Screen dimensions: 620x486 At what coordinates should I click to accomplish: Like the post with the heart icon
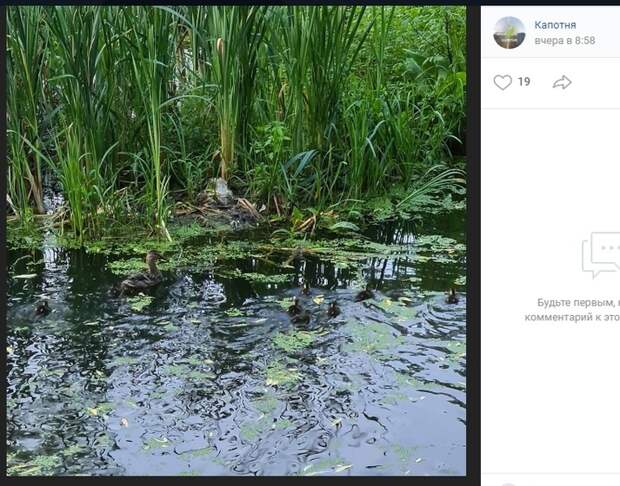503,82
